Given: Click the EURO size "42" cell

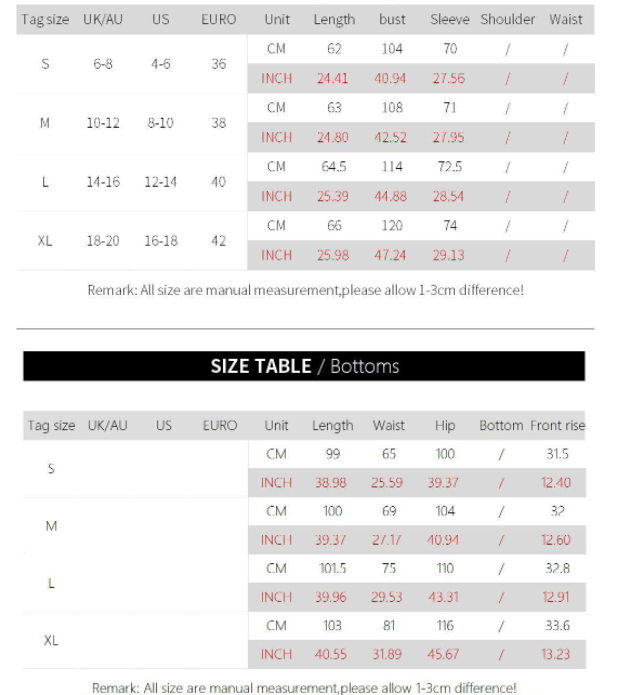Looking at the screenshot, I should (218, 241).
